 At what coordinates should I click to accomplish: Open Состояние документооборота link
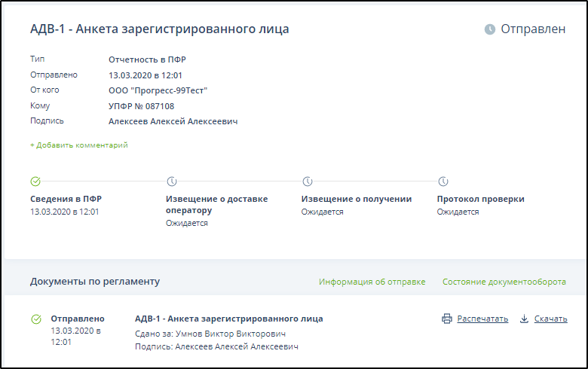click(504, 282)
